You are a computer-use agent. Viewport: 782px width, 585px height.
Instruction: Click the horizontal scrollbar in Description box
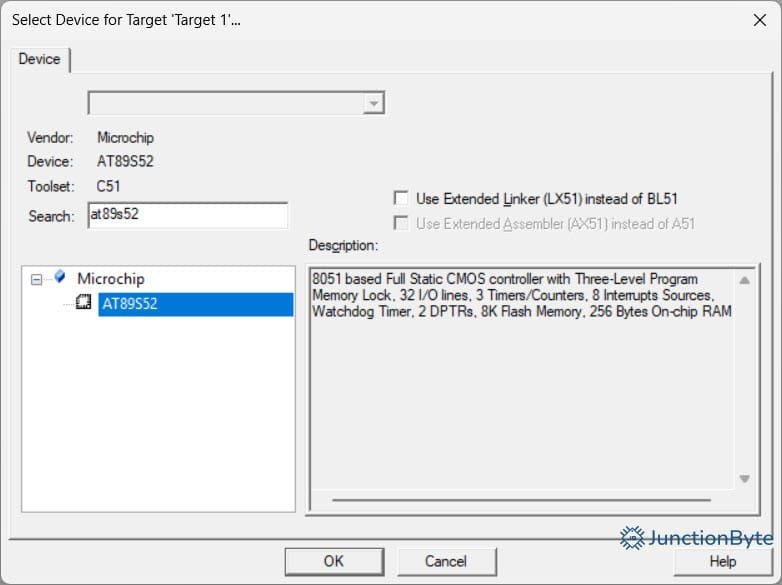(x=520, y=499)
